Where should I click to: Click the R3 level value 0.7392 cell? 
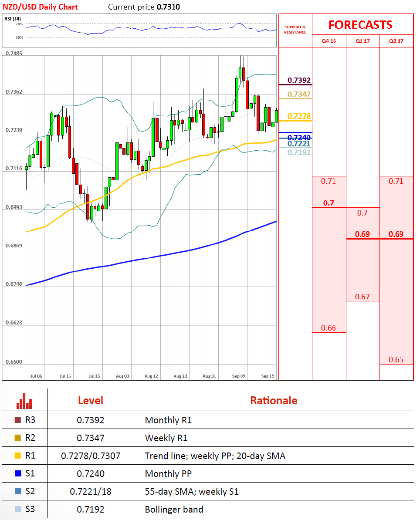tap(91, 420)
